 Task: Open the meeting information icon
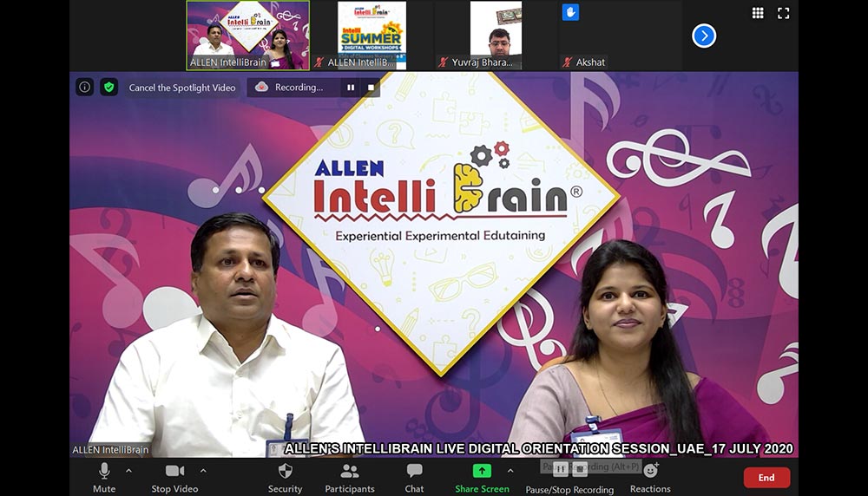click(85, 87)
